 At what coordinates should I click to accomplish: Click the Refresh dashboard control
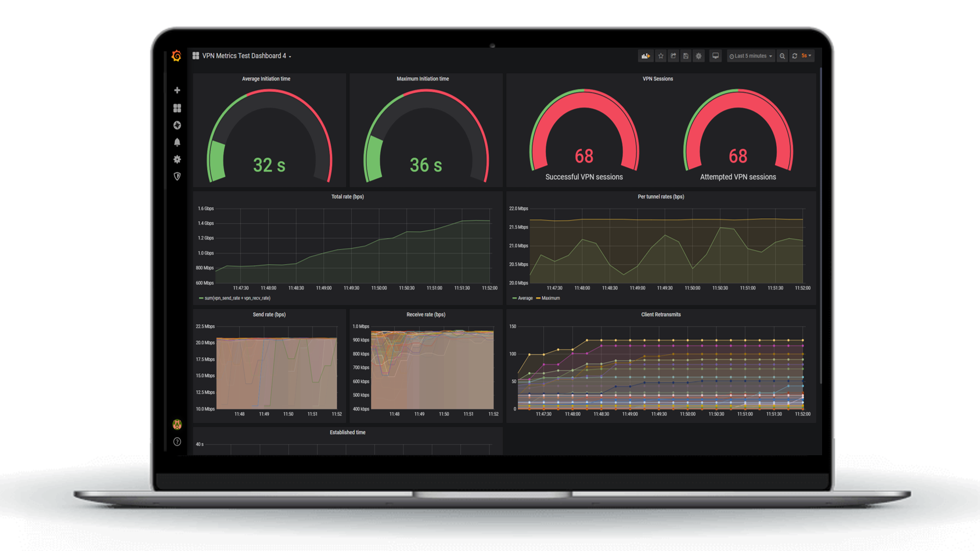[x=795, y=56]
